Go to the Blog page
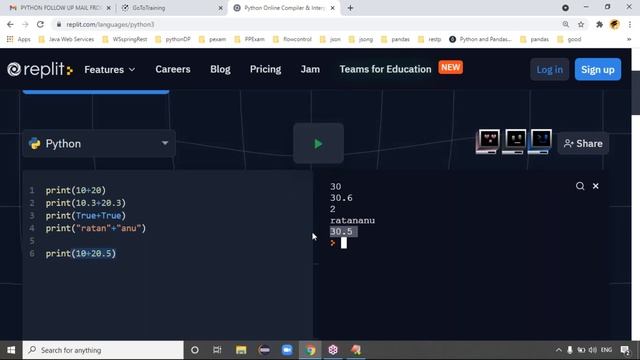 (x=220, y=69)
